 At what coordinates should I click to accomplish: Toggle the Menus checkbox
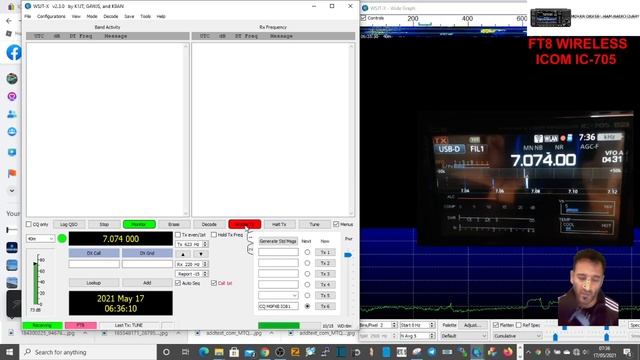[x=336, y=224]
